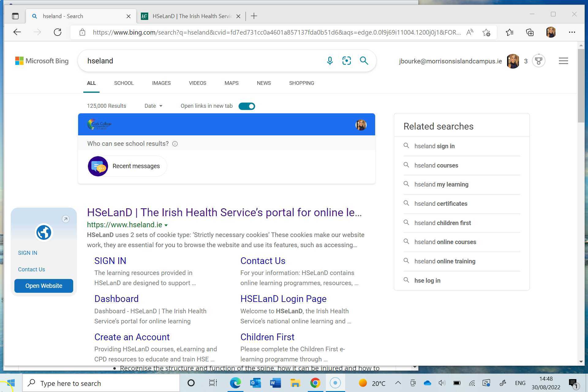Click info icon beside school results question

[x=175, y=144]
